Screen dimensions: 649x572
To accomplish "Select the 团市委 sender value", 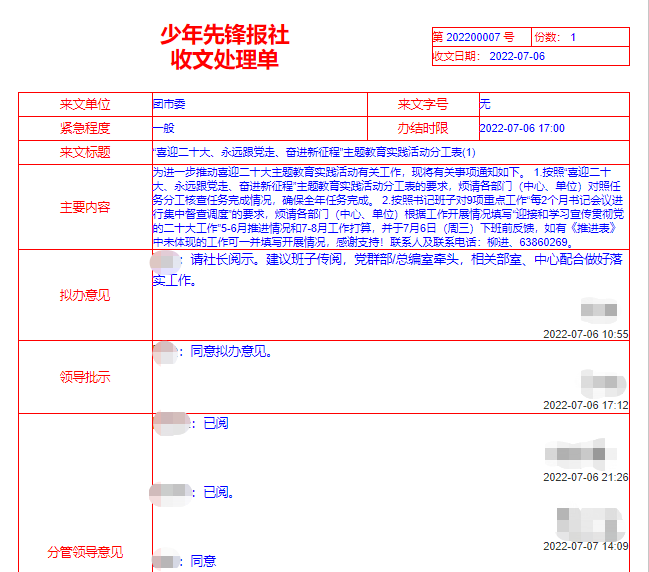I will click(169, 104).
